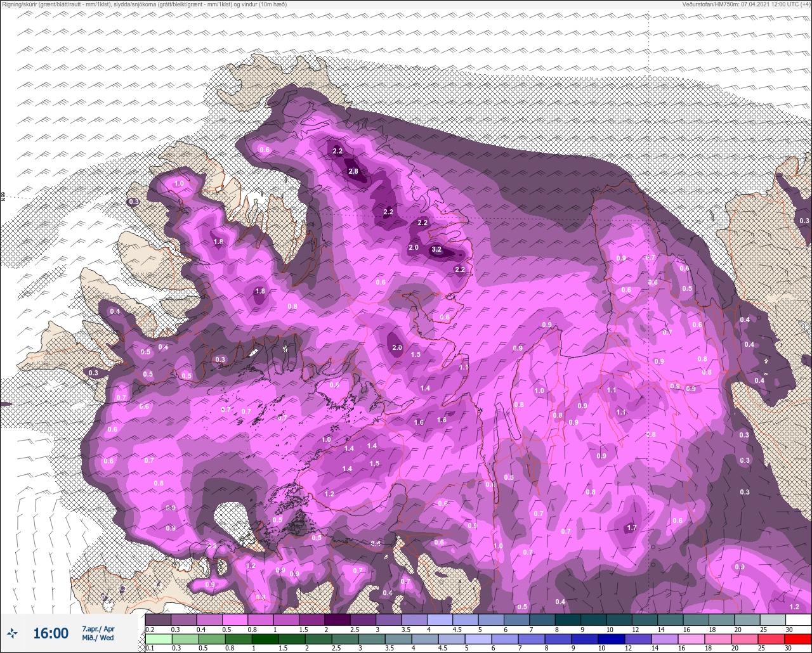Image resolution: width=812 pixels, height=653 pixels.
Task: Click the date text '7.apr./ Apr'
Action: point(98,629)
